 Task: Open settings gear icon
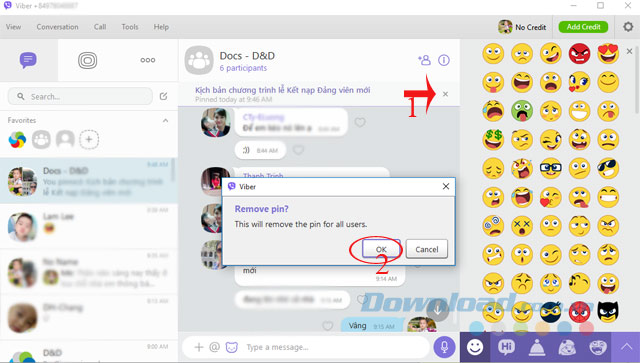(628, 27)
